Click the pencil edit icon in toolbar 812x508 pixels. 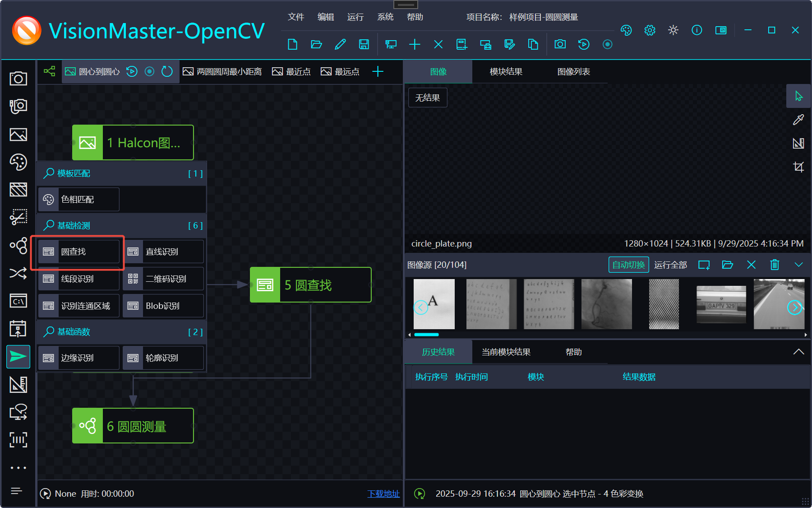(340, 44)
